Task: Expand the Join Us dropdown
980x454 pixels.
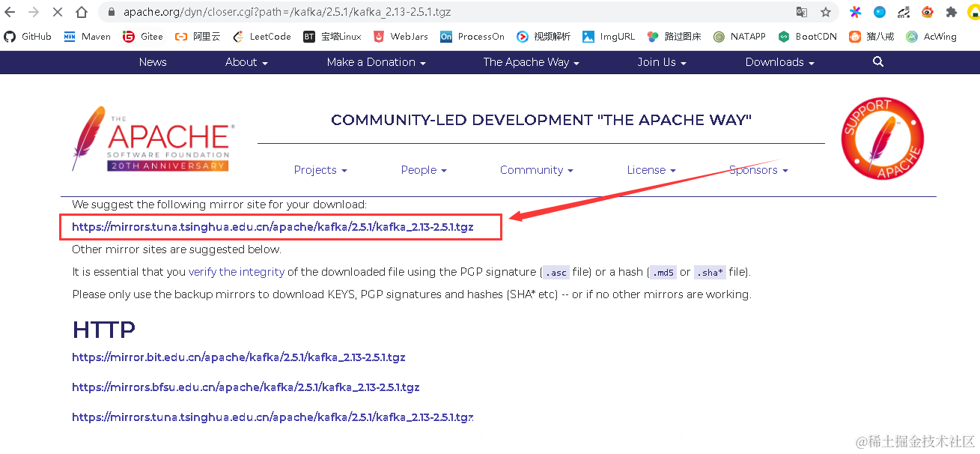Action: click(662, 62)
